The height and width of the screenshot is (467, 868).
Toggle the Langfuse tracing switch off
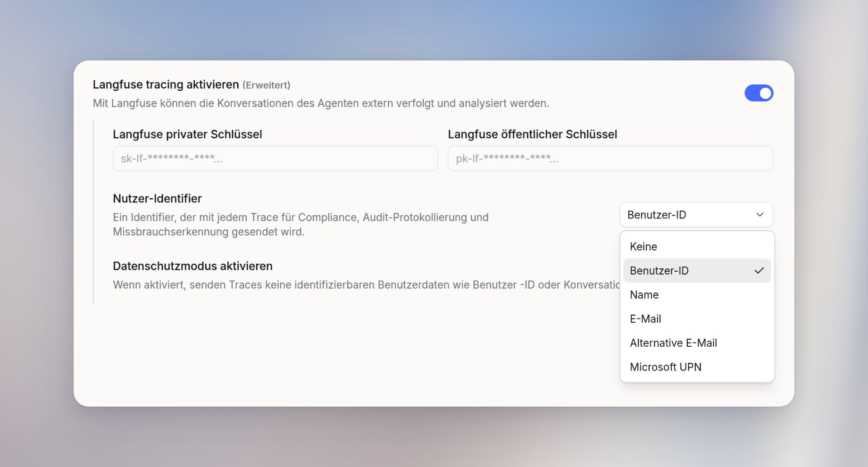759,93
